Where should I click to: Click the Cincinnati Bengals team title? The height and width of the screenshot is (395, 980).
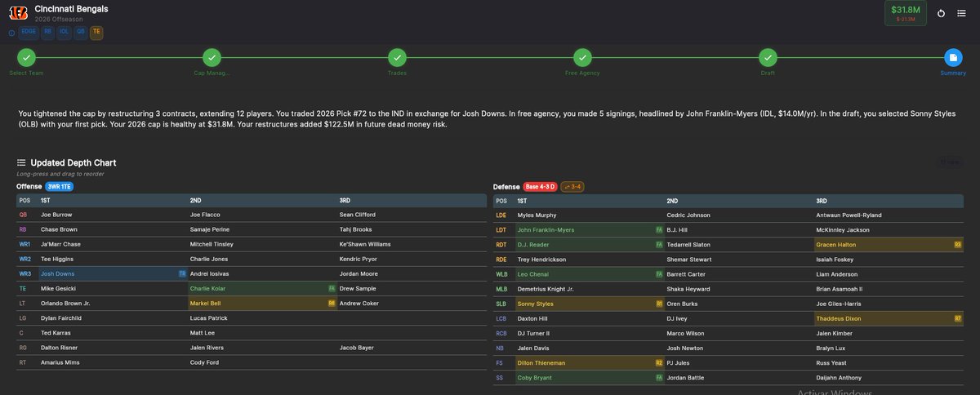pyautogui.click(x=71, y=9)
